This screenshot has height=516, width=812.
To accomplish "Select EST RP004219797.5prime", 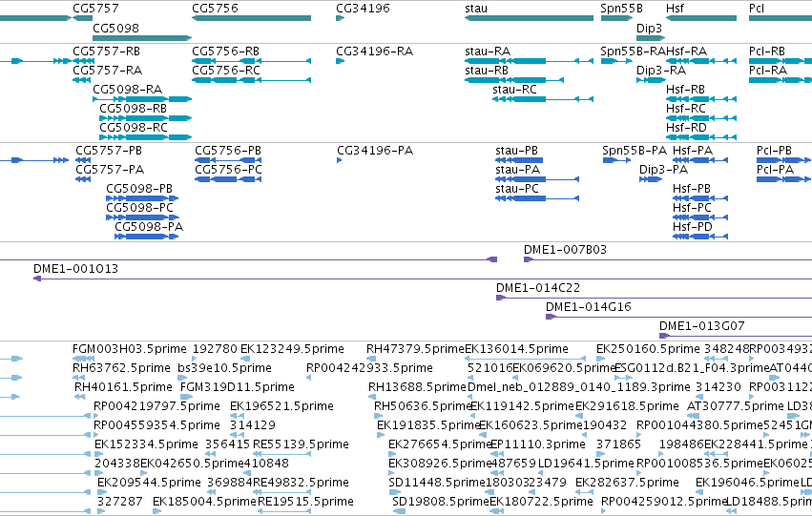I will pyautogui.click(x=156, y=407).
